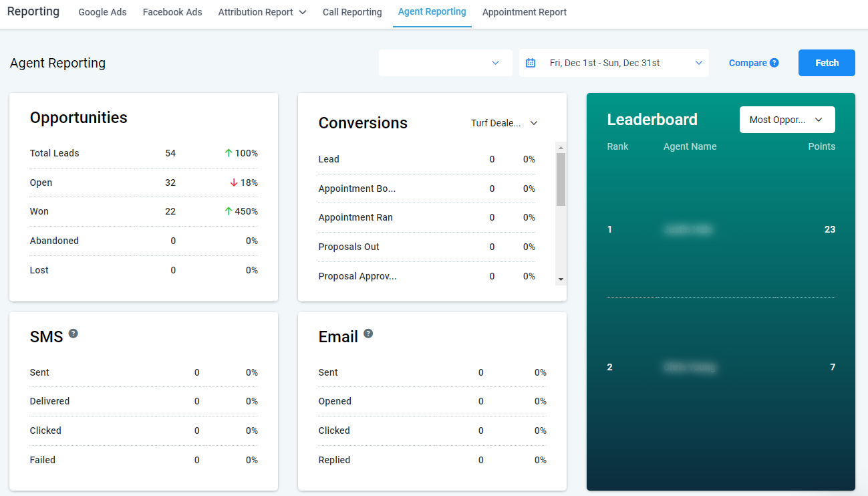
Task: Click the Appointment Ran conversions row
Action: (x=427, y=217)
